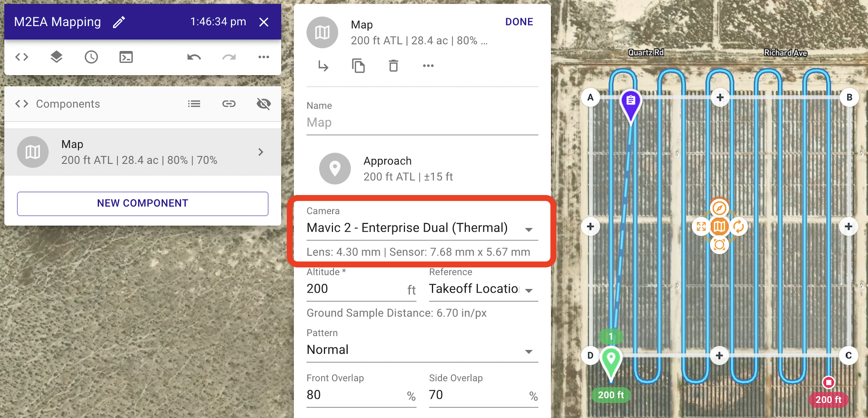Click the orange map center move icon

click(x=719, y=227)
